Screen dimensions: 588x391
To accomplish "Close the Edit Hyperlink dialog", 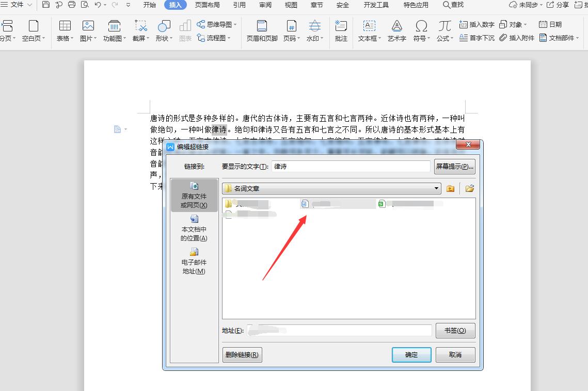I will (x=468, y=144).
